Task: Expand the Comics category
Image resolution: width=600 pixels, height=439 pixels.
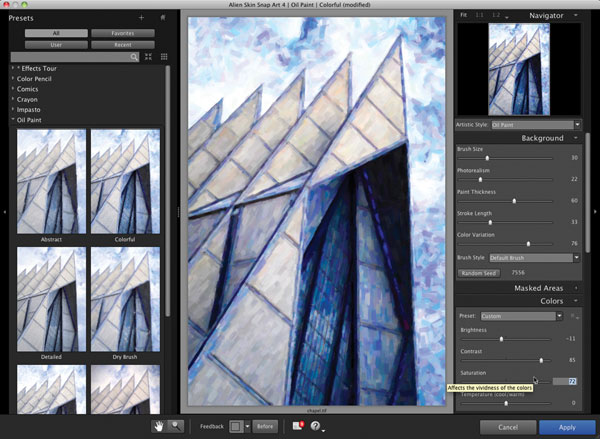Action: pos(13,89)
